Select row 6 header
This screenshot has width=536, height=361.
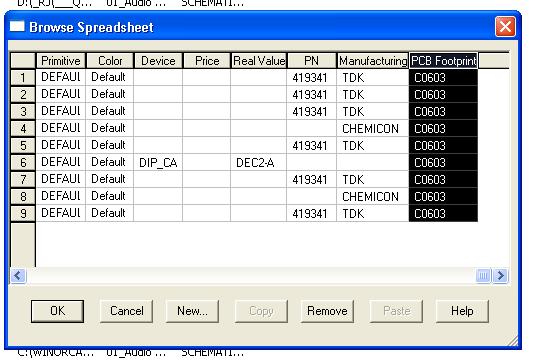tap(23, 162)
